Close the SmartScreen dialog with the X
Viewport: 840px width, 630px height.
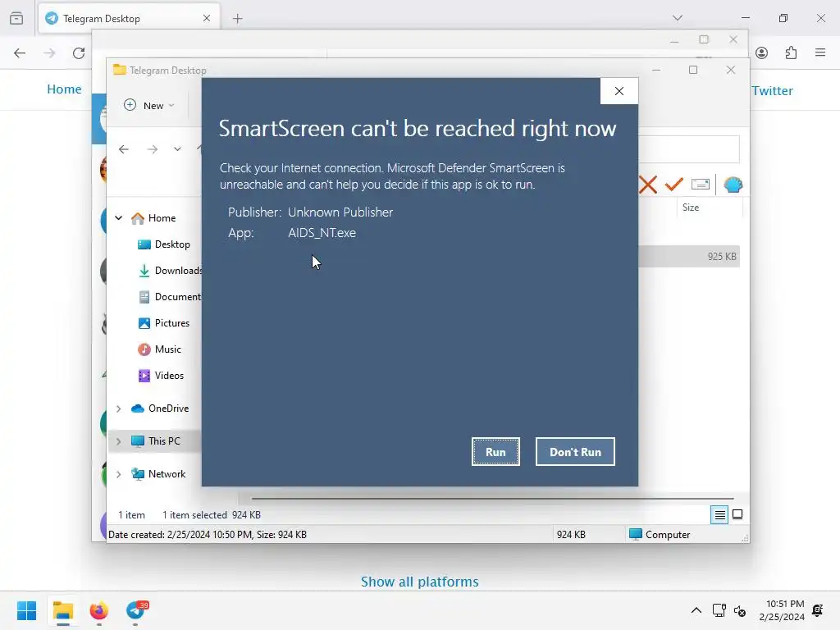pos(619,91)
